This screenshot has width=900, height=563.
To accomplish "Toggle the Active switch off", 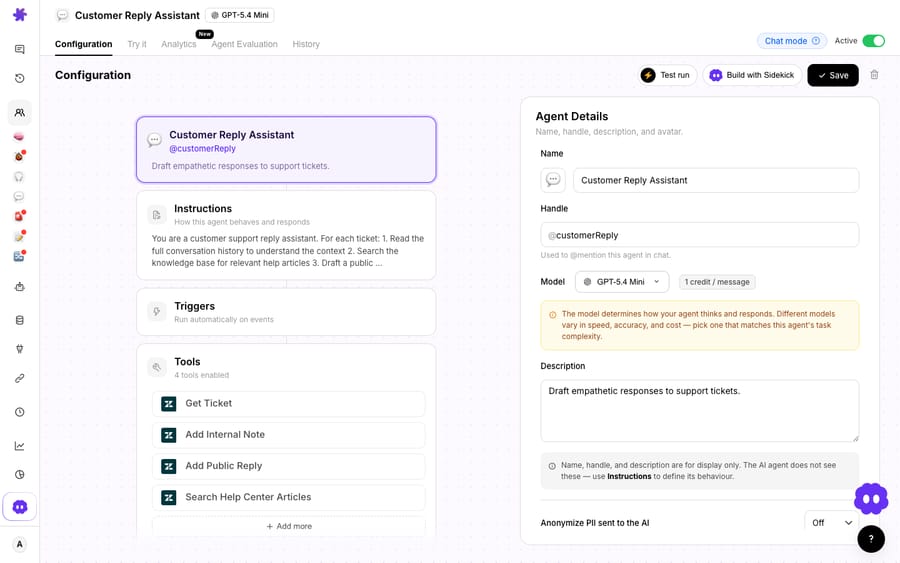I will 874,41.
